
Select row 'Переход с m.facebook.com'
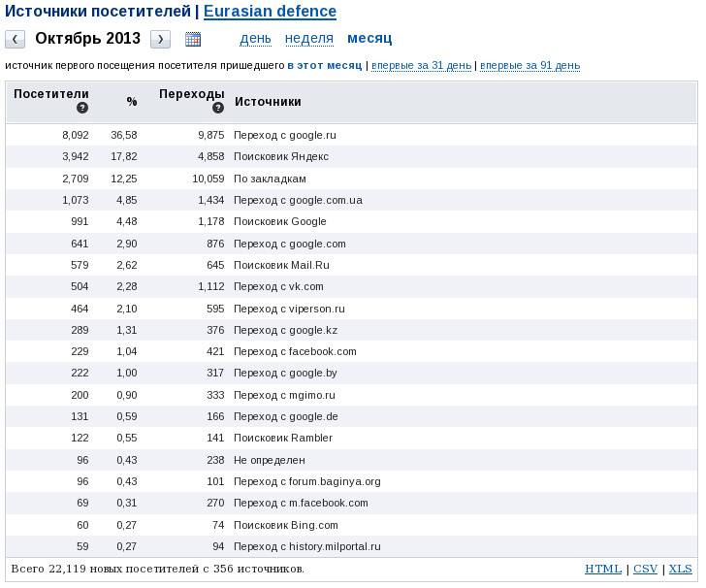[x=351, y=503]
